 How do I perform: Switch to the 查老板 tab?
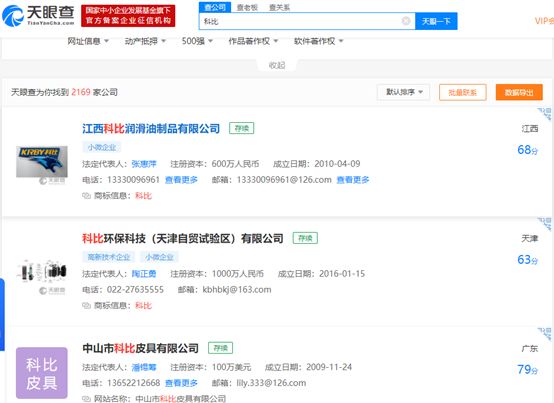pos(247,7)
